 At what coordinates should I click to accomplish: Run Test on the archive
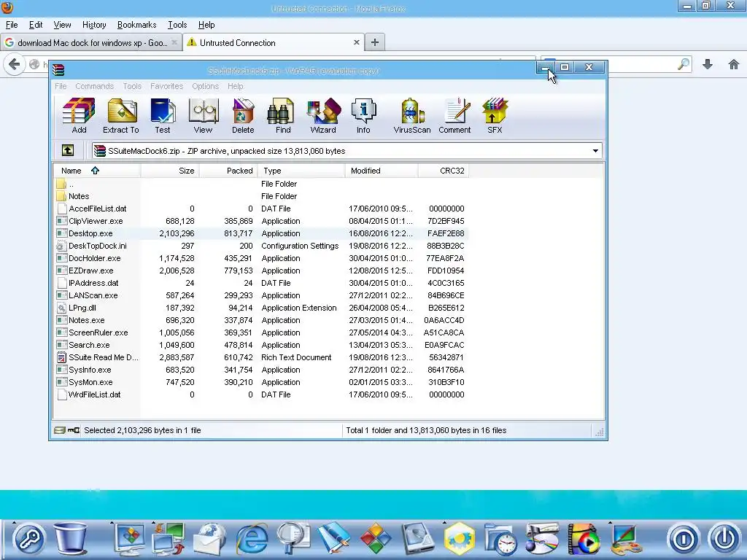(163, 116)
